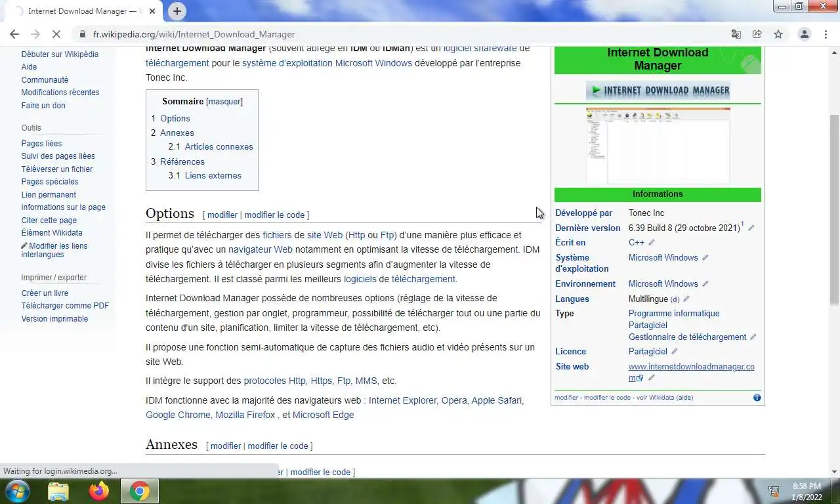
Task: Click modifier le code beside Annexes heading
Action: pos(278,446)
